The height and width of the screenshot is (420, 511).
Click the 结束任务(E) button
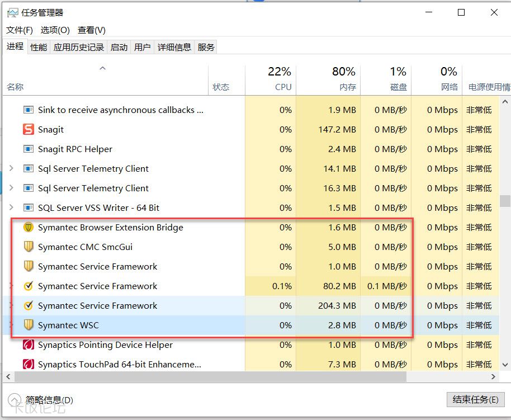(x=475, y=399)
